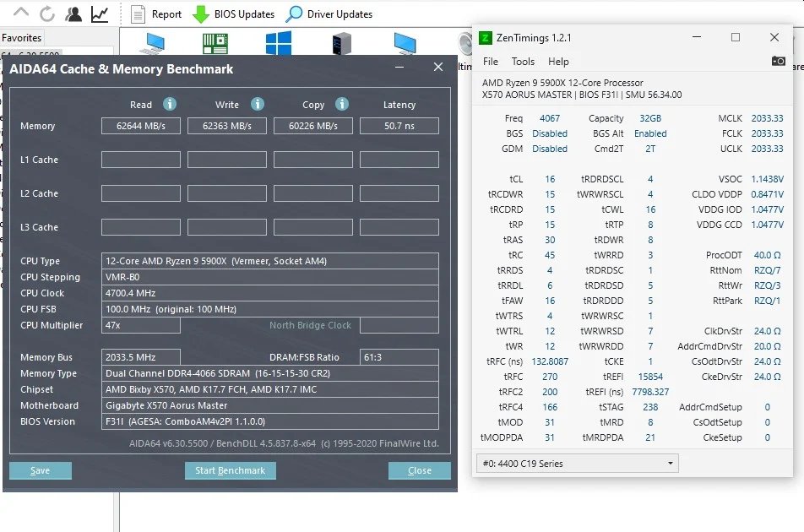The width and height of the screenshot is (804, 532).
Task: Open the Tools menu in ZenTimings
Action: (523, 62)
